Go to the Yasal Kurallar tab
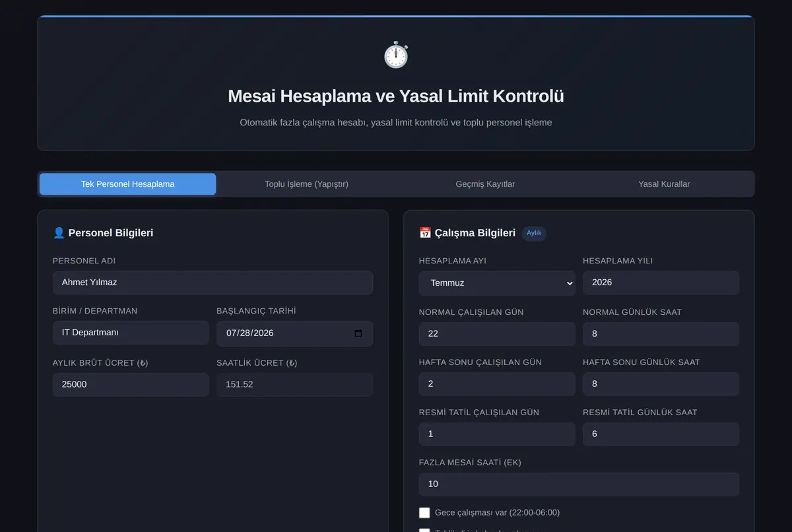Viewport: 792px width, 532px height. point(664,184)
